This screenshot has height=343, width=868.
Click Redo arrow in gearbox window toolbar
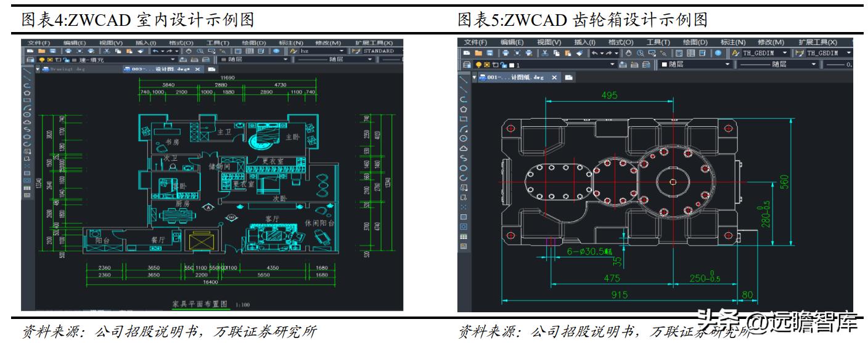(609, 53)
